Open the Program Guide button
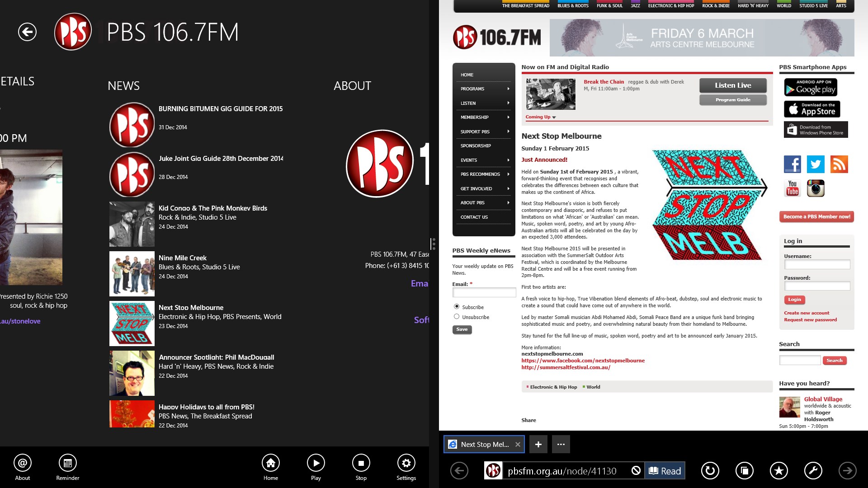 coord(733,99)
